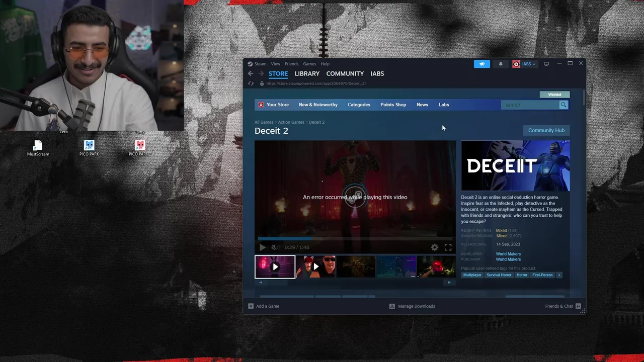Select the First-Person tag
This screenshot has height=362, width=644.
coord(542,275)
